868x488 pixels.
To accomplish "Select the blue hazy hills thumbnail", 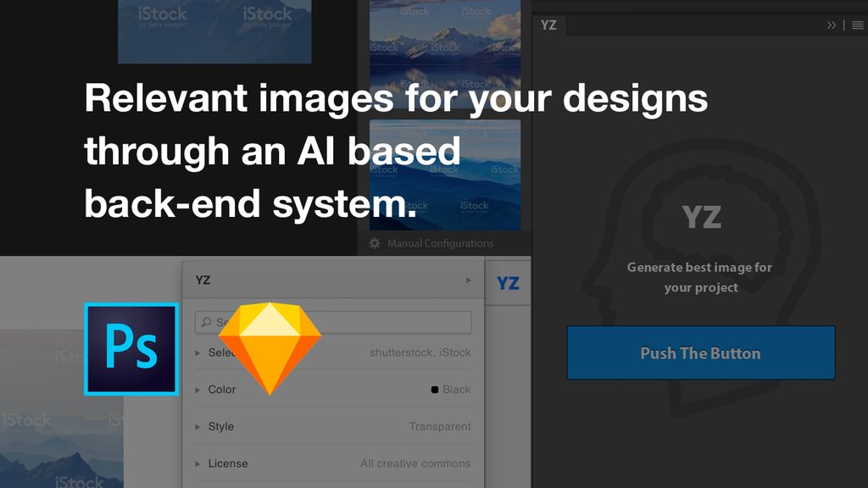I will pos(445,175).
